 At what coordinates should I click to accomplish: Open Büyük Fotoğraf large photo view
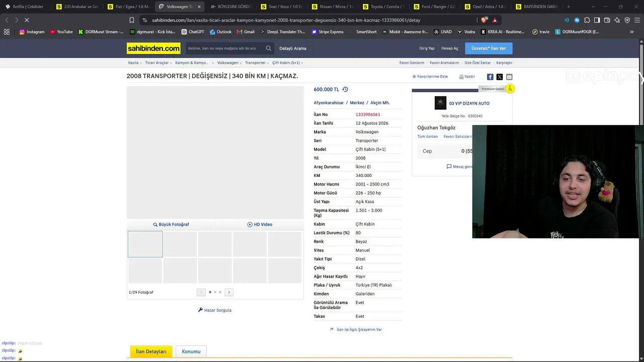[171, 224]
